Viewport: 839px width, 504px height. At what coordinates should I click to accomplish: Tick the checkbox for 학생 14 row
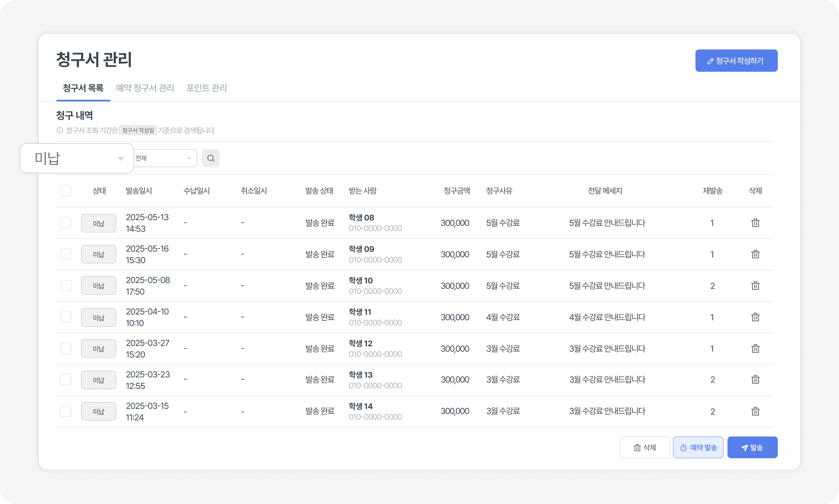(66, 411)
